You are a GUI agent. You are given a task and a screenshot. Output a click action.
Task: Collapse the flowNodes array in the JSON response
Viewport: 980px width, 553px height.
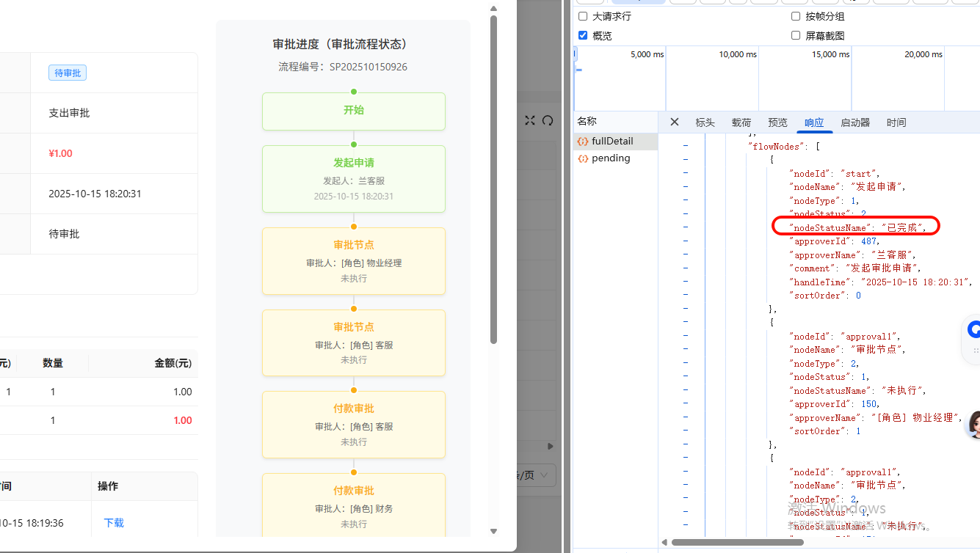point(684,146)
